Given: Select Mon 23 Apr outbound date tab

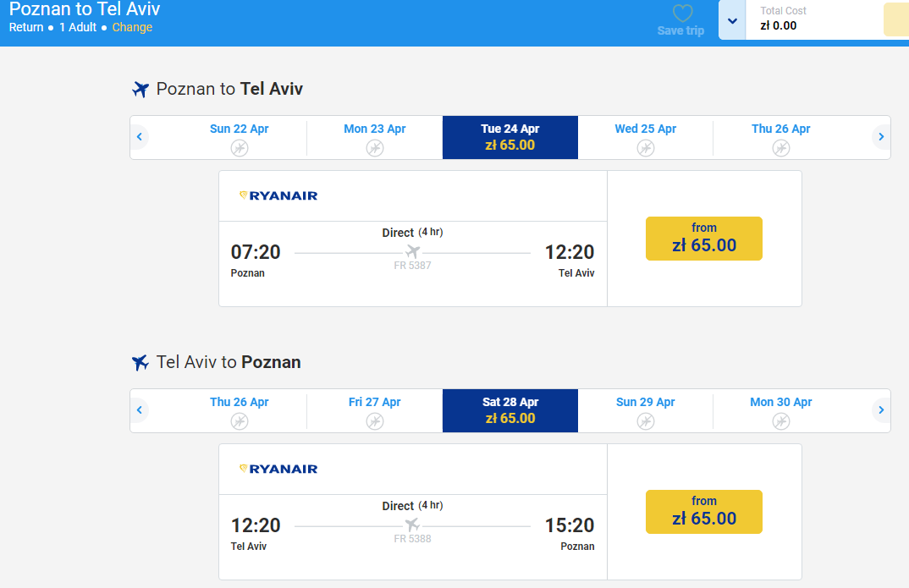Looking at the screenshot, I should 374,138.
